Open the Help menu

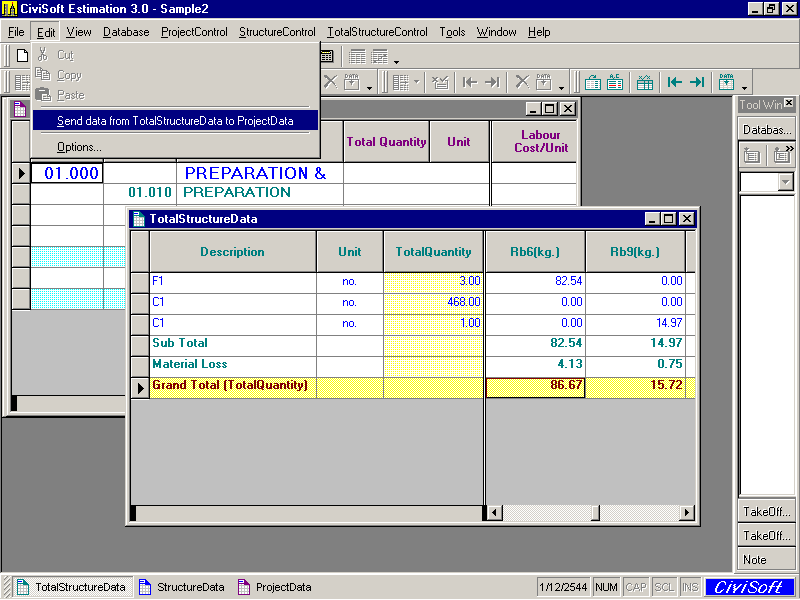pos(539,32)
